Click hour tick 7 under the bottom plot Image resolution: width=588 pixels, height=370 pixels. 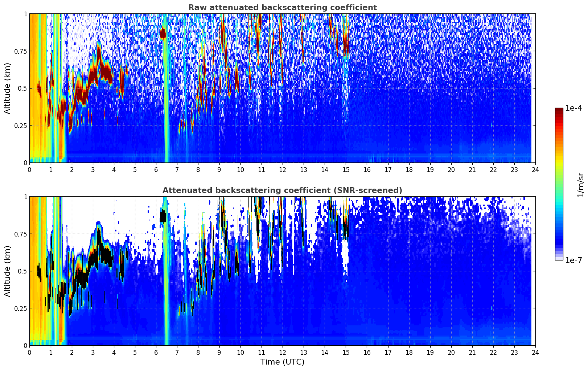[177, 352]
